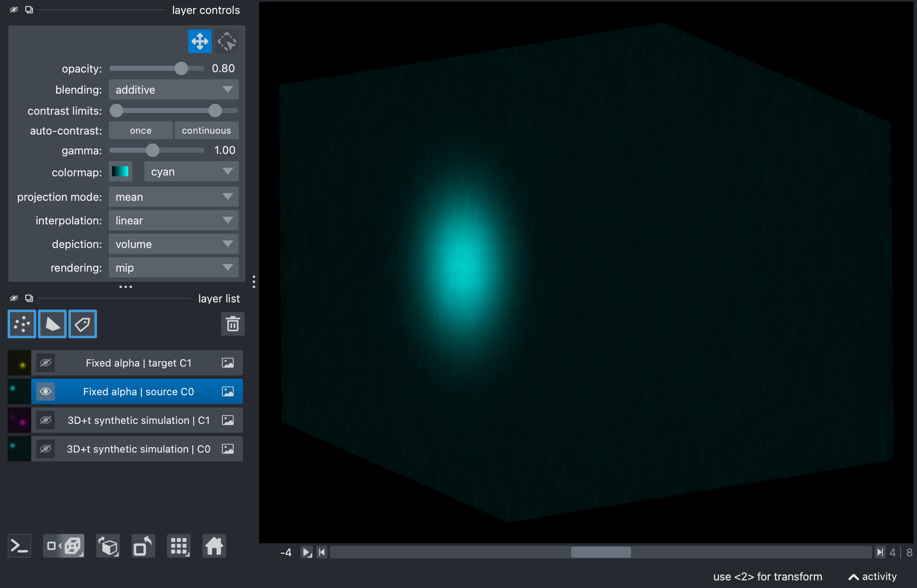The height and width of the screenshot is (588, 917).
Task: Step forward one frame on the dimension slider
Action: (880, 552)
